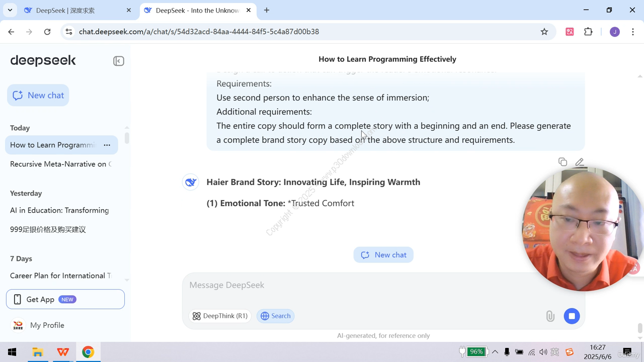The height and width of the screenshot is (362, 644).
Task: Switch input language via the 英 indicator
Action: pyautogui.click(x=555, y=352)
